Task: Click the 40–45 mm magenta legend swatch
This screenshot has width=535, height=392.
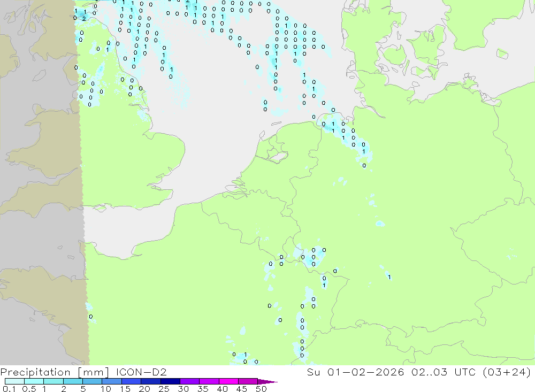Action: 228,381
